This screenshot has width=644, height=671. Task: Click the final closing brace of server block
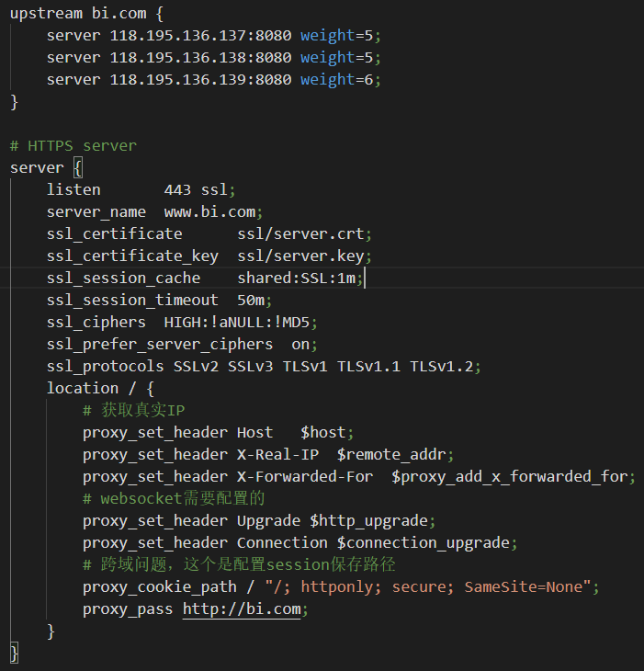(14, 654)
